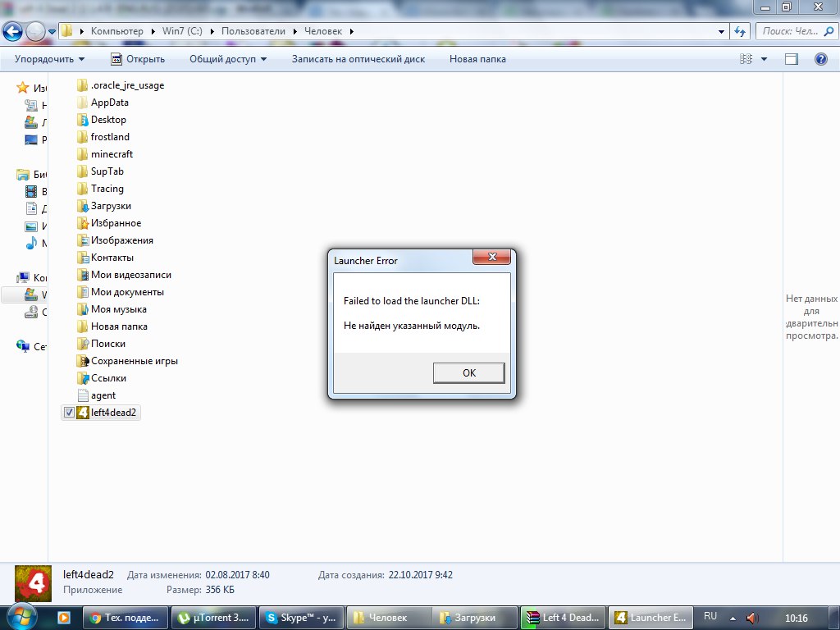Click the left4dead2 application icon
The height and width of the screenshot is (630, 840).
pos(82,413)
